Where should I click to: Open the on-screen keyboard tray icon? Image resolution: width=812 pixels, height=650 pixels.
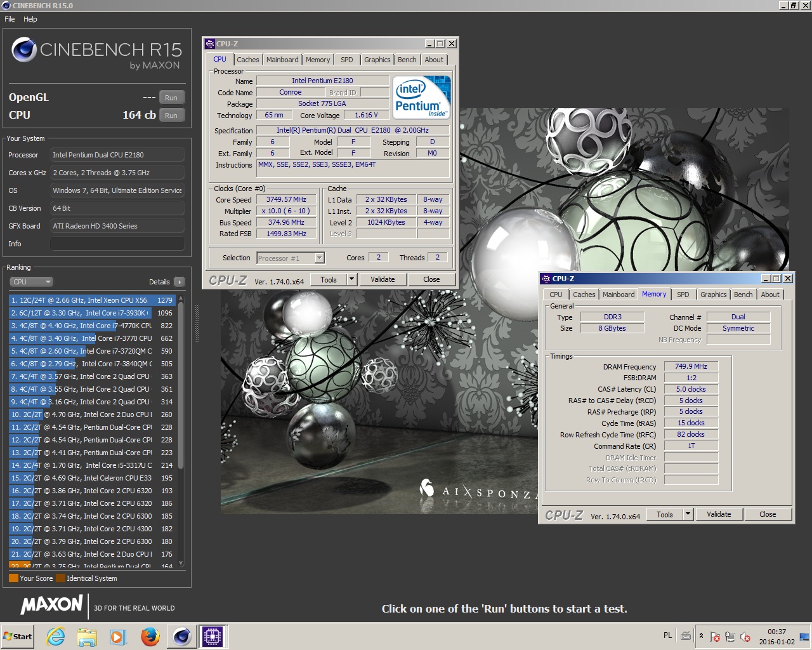click(686, 635)
